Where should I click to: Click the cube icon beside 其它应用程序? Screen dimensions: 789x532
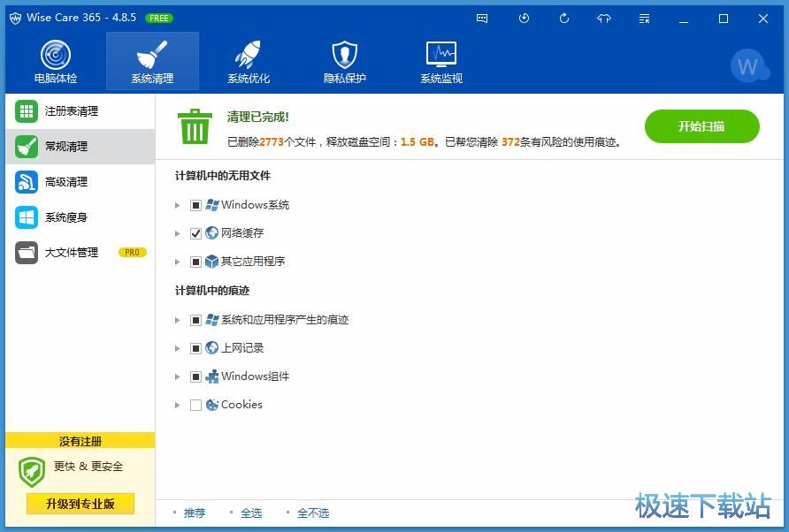point(211,262)
